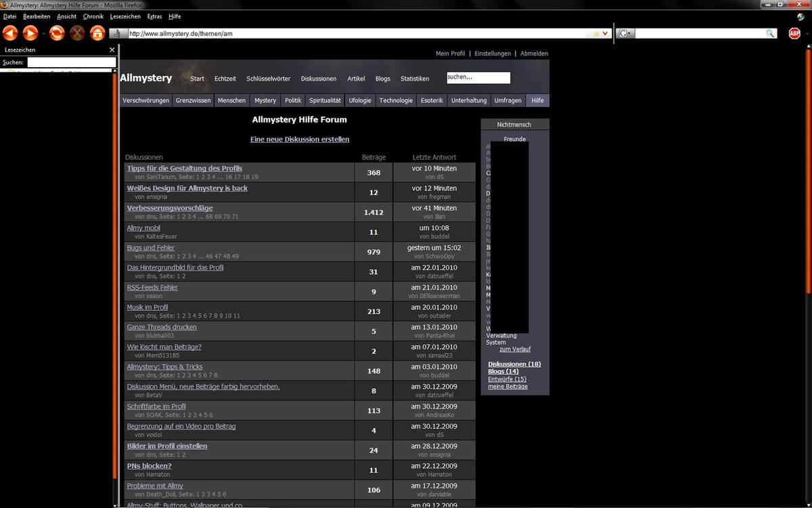The height and width of the screenshot is (508, 812).
Task: Click the page's orange vertical scrollbar
Action: tap(808, 171)
